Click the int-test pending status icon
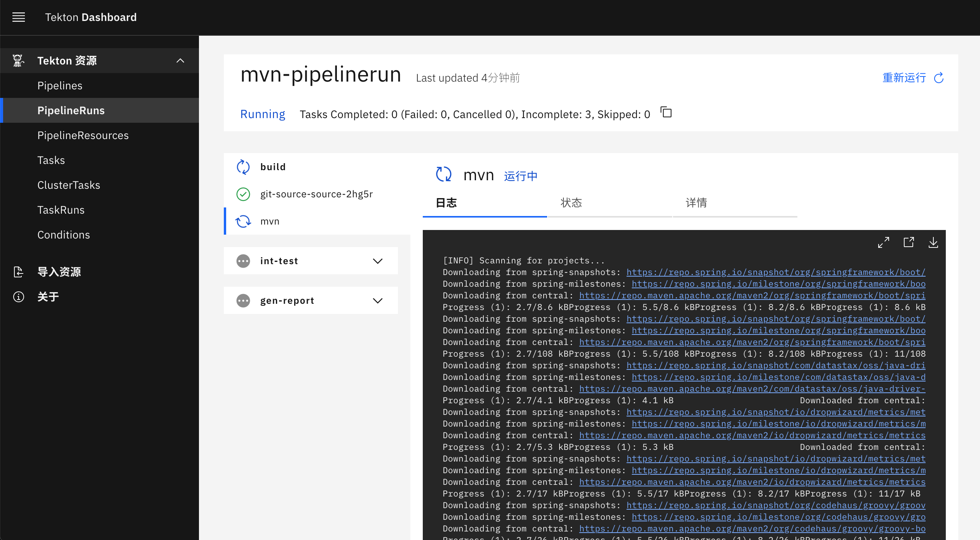 click(243, 261)
